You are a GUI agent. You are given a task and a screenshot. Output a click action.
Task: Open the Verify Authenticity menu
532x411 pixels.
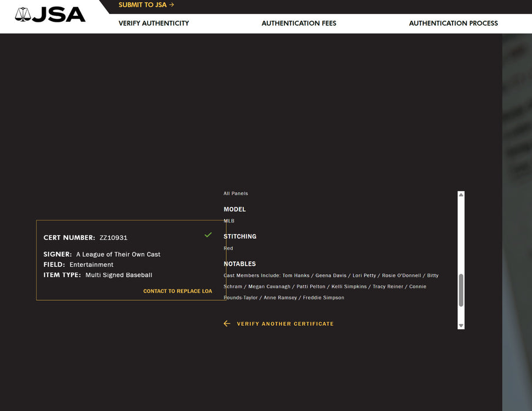point(153,23)
